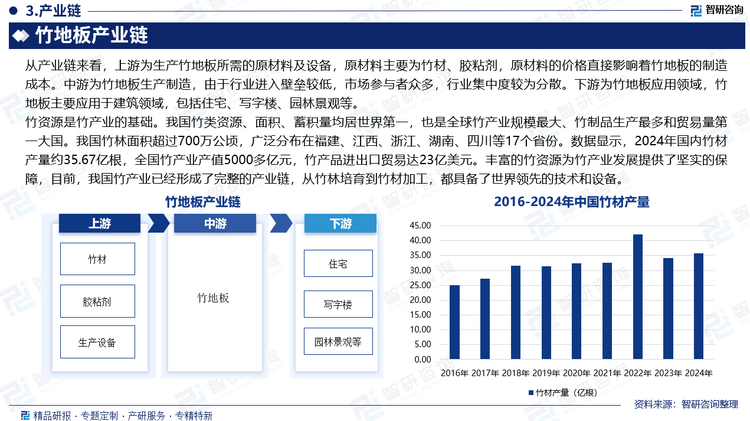750x421 pixels.
Task: Click the 30.00 y-axis label
Action: (x=420, y=270)
